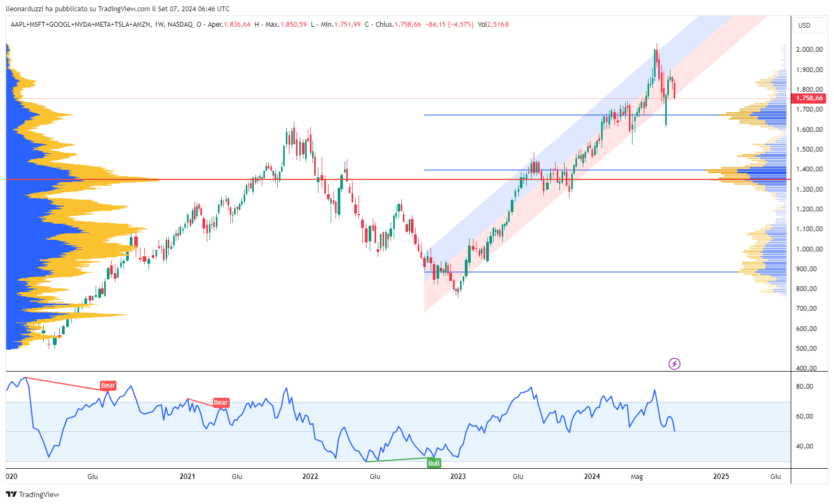Image resolution: width=834 pixels, height=504 pixels.
Task: Click the 2022 label on the time axis
Action: [310, 477]
